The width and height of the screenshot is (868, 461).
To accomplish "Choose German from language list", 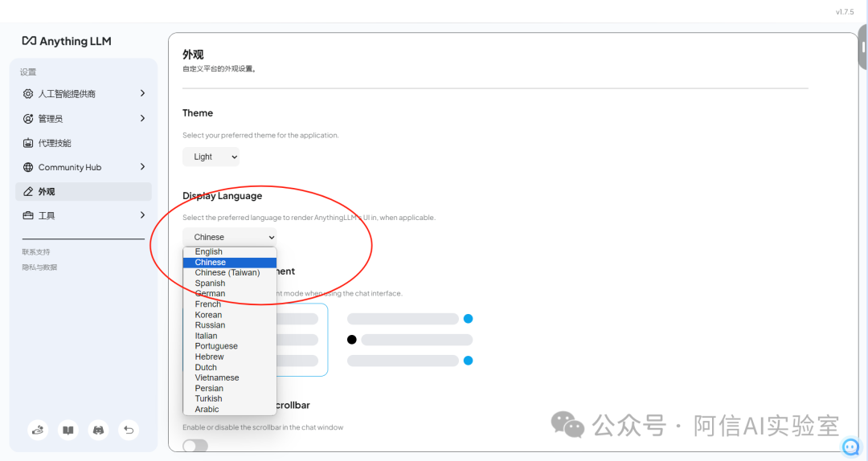I will coord(230,294).
